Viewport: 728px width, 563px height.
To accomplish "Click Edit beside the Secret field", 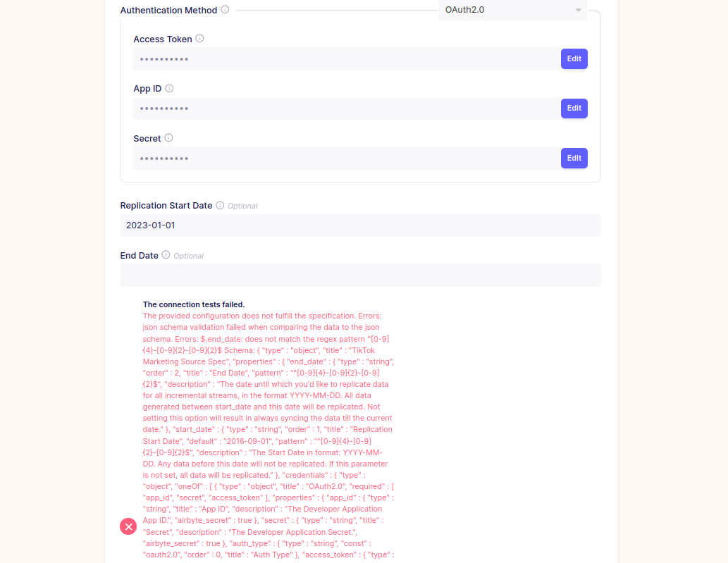I will click(x=574, y=158).
